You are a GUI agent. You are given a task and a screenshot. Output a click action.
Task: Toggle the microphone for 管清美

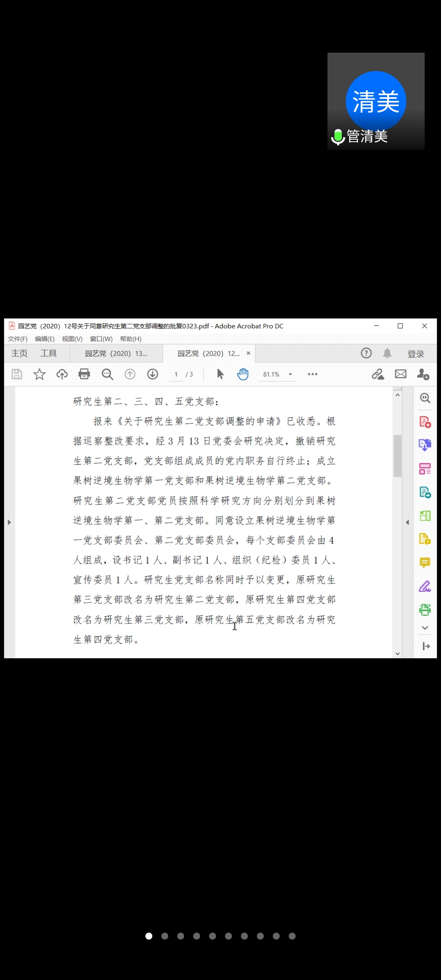[x=338, y=137]
